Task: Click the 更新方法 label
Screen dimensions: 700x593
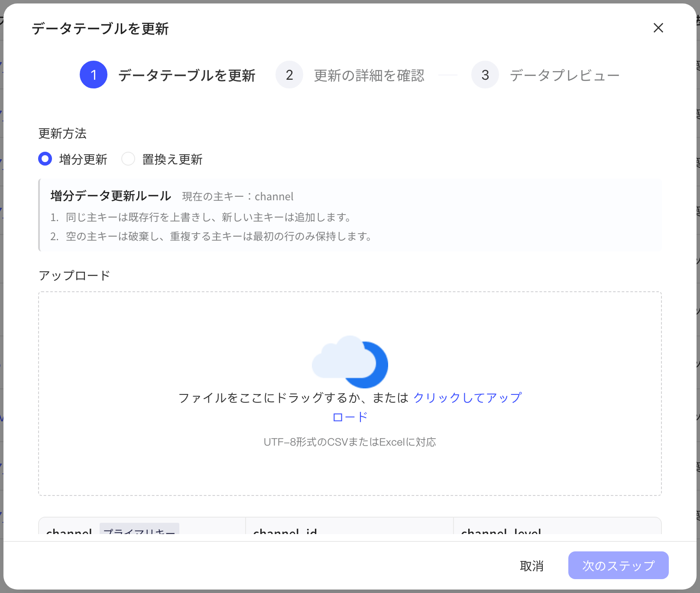Action: (x=62, y=134)
